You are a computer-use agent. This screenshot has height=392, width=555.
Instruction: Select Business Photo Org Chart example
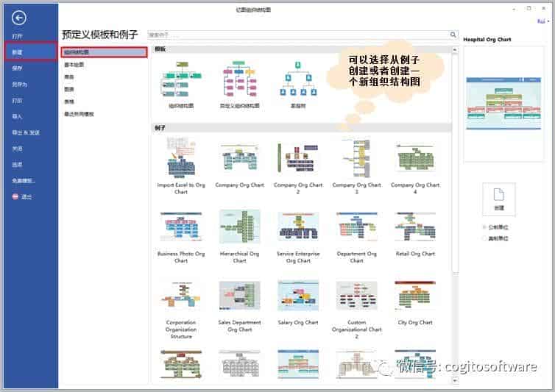coord(181,237)
